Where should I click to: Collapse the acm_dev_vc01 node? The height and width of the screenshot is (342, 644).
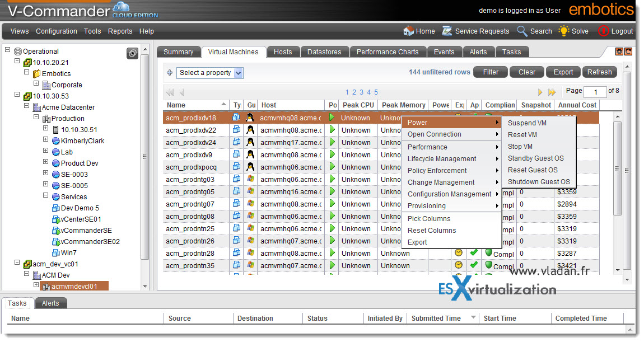coord(17,262)
